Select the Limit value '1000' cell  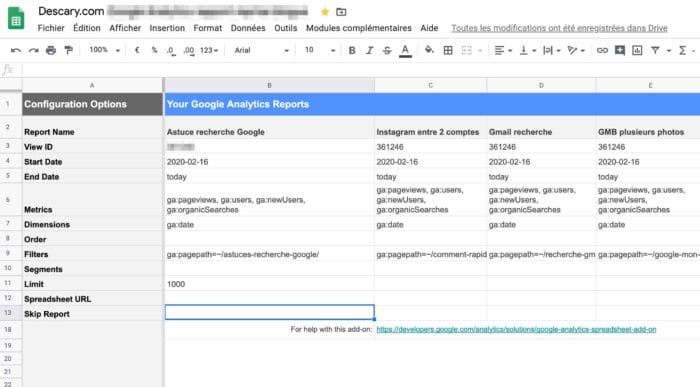[x=270, y=284]
